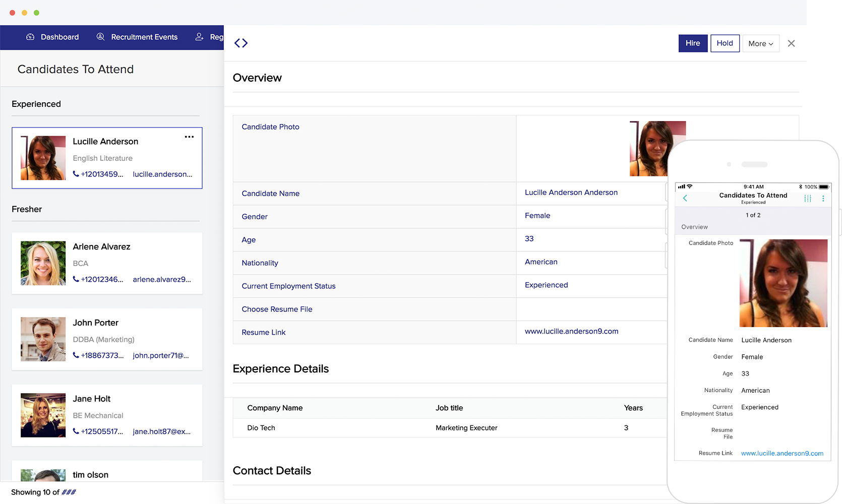Tap the filter sliders icon on phone

[x=808, y=198]
